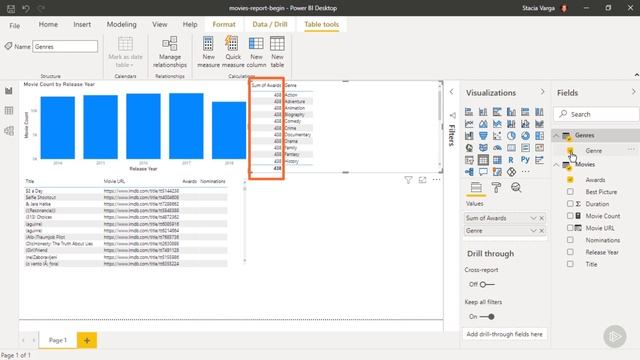Viewport: 640px width, 360px height.
Task: Open the View ribbon tab
Action: point(160,24)
